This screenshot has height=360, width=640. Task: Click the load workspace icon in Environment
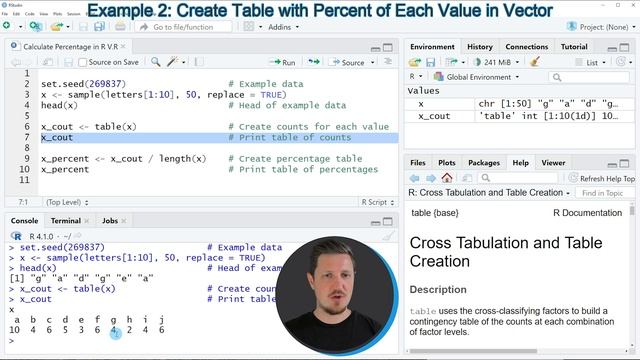coord(415,62)
